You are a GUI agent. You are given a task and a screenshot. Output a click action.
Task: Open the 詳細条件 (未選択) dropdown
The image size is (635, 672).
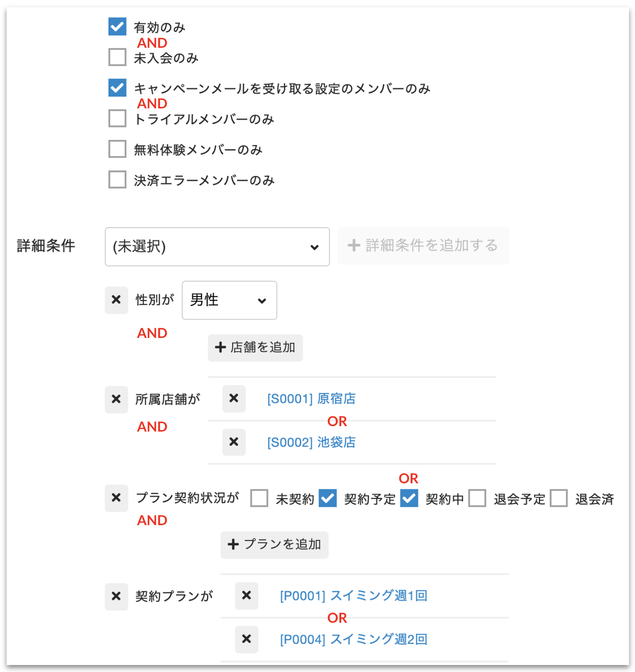coord(217,247)
